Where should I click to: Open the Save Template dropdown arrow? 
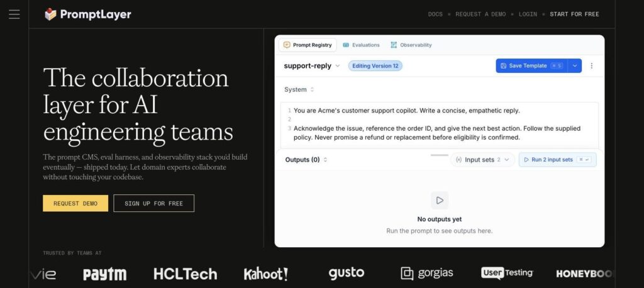(x=575, y=66)
